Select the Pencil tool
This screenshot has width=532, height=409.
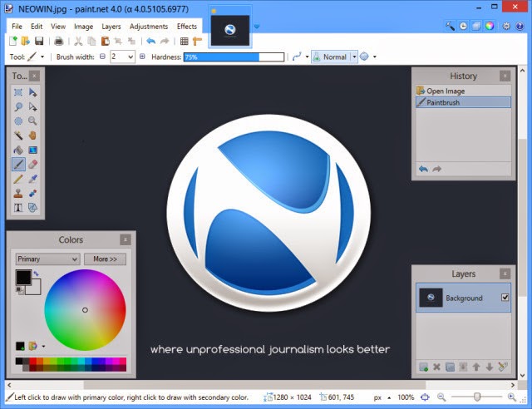pos(18,179)
